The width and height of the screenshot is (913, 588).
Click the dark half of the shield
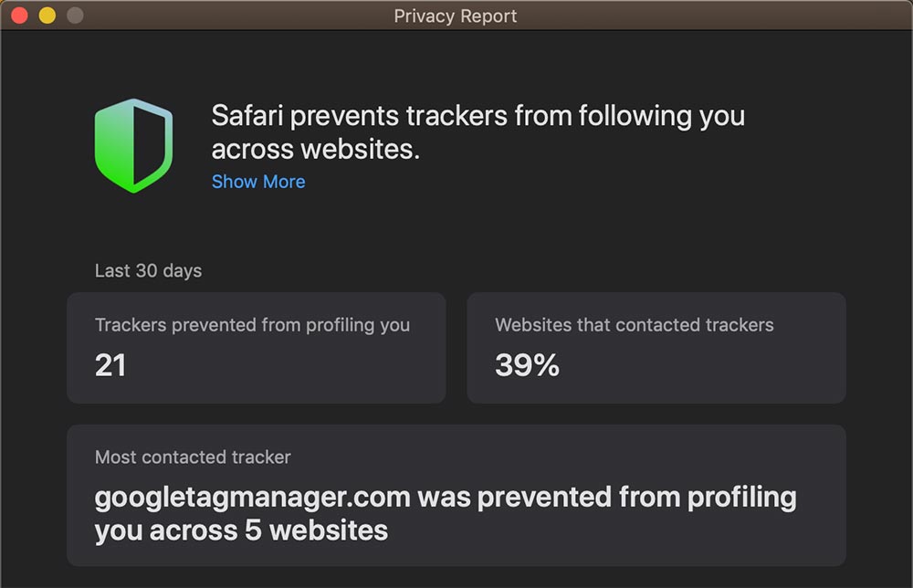tap(150, 145)
